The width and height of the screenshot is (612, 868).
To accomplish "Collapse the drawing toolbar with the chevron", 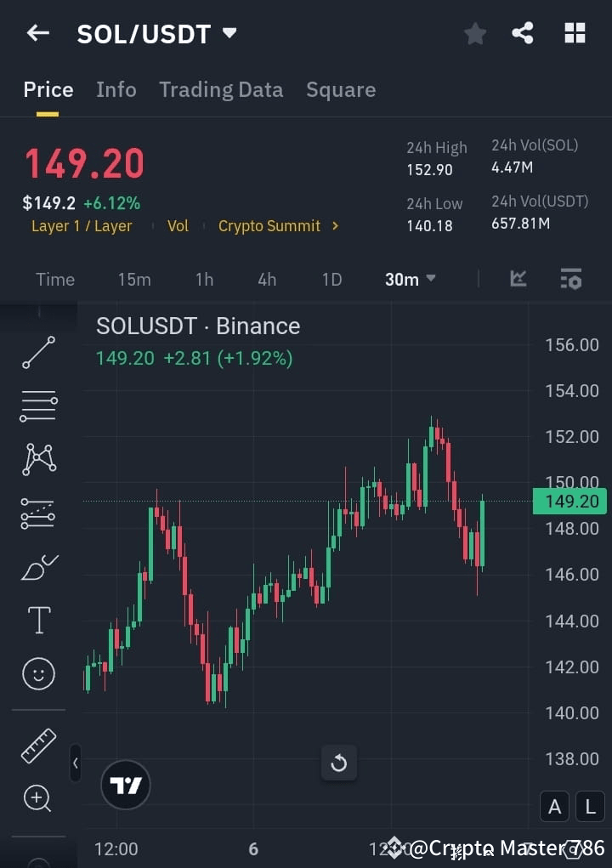I will (75, 763).
